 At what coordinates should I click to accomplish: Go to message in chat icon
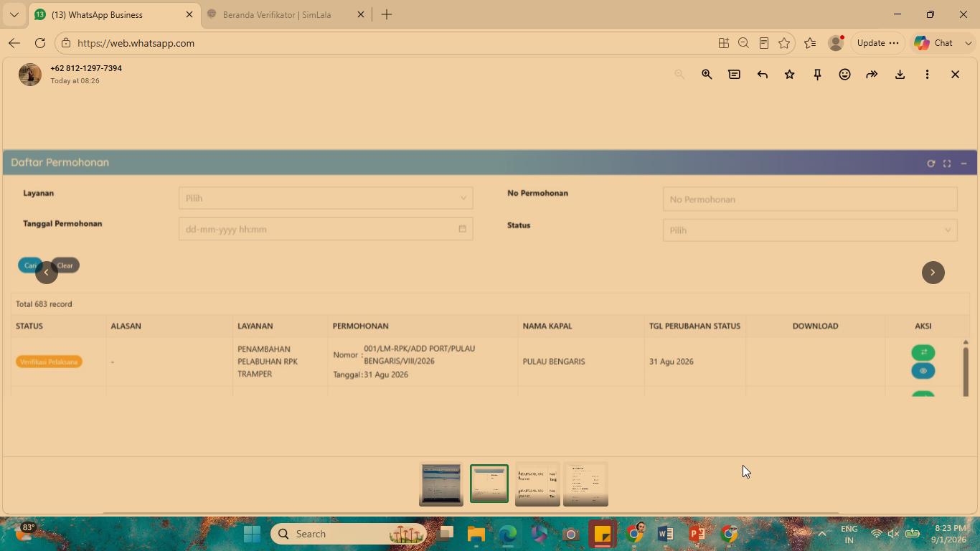click(734, 74)
